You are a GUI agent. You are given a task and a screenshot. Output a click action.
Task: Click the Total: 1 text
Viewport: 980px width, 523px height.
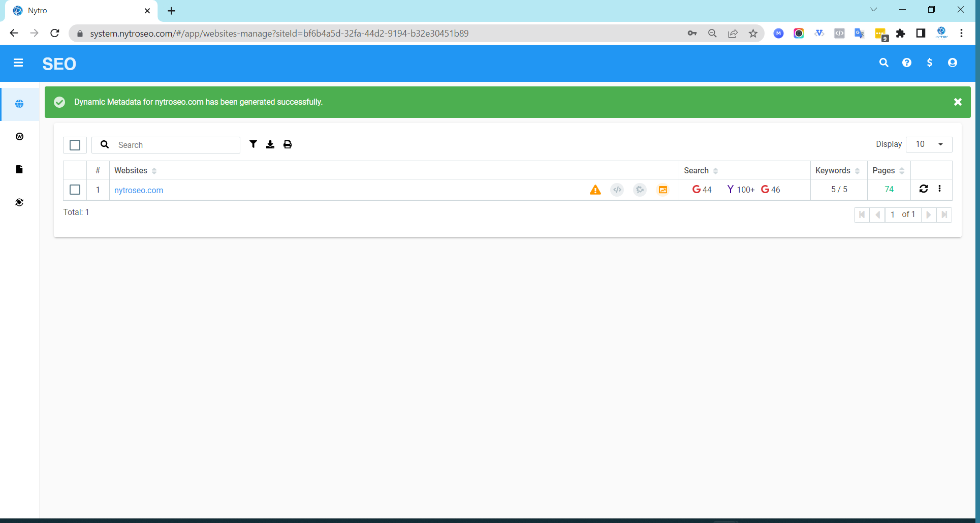pos(76,212)
